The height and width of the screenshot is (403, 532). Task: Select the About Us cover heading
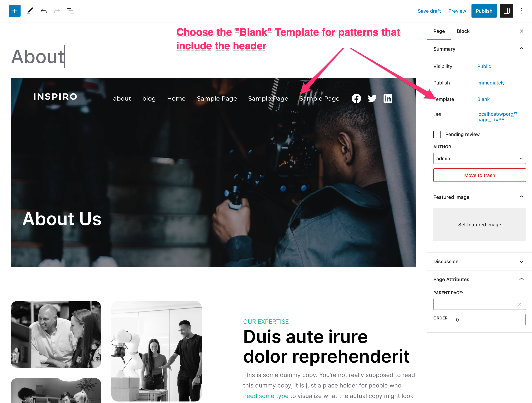62,219
